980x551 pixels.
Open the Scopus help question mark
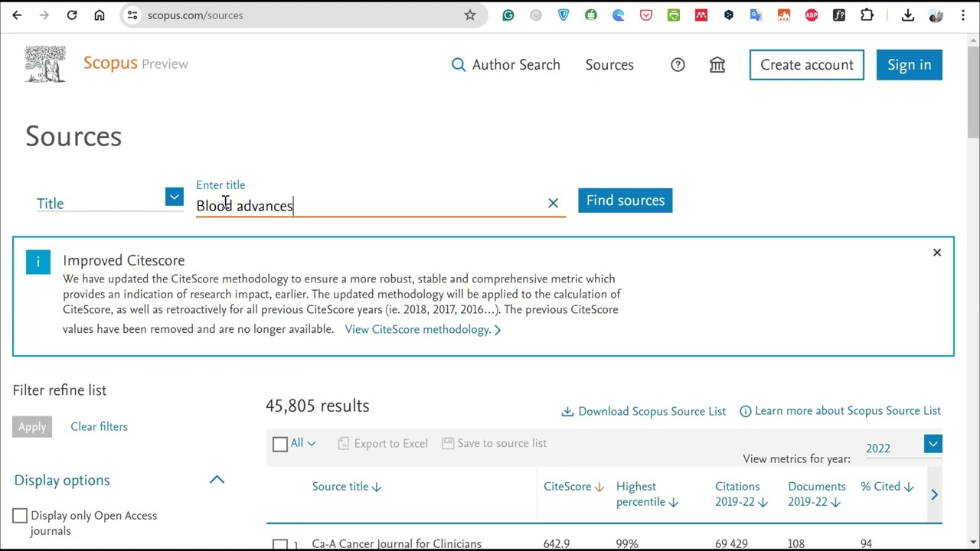pyautogui.click(x=678, y=65)
